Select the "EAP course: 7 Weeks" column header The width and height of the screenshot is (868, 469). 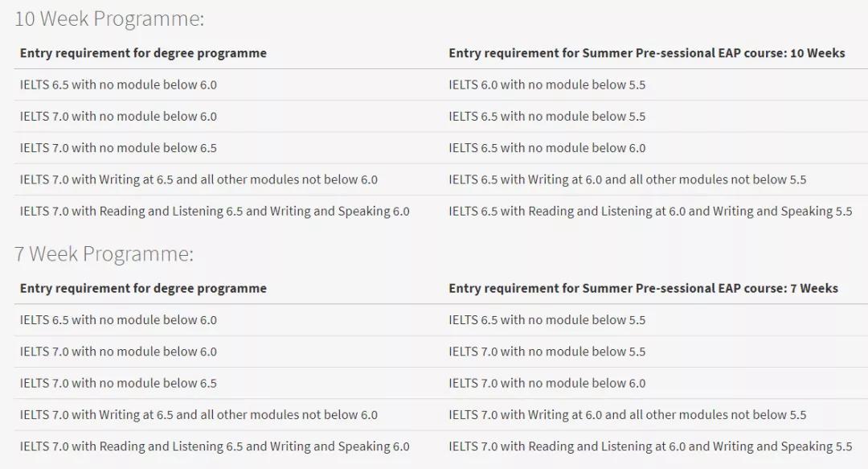pos(643,288)
